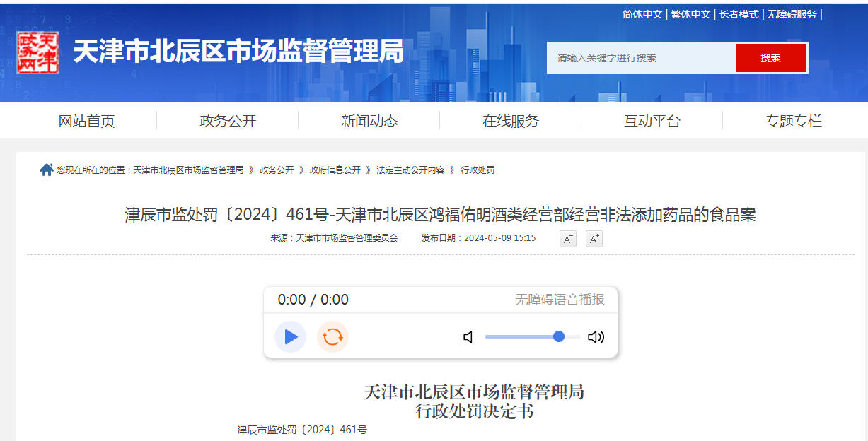
Task: Click the 政务公开 breadcrumb link
Action: click(x=277, y=170)
